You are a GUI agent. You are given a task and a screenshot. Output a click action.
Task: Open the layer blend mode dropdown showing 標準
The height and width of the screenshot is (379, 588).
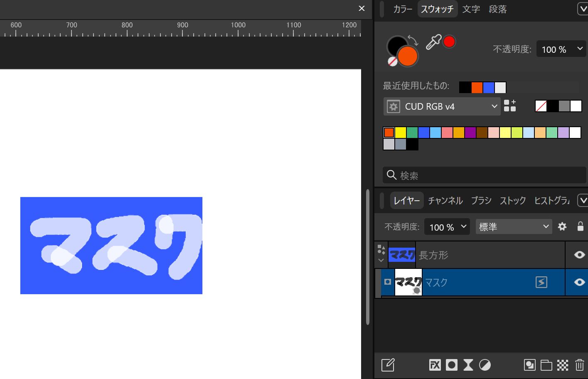tap(514, 226)
